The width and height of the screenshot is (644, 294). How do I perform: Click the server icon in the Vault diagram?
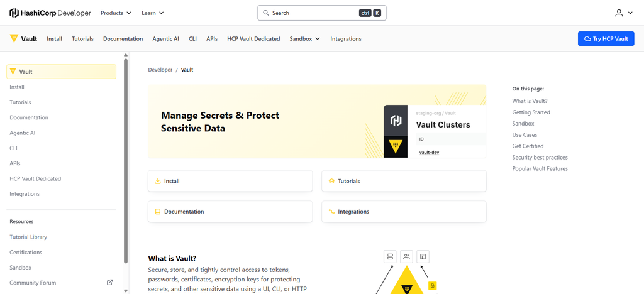click(390, 257)
